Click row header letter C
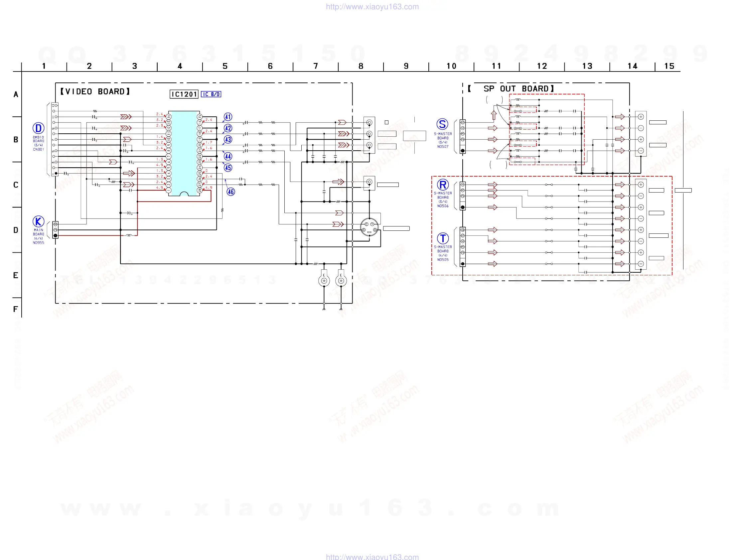This screenshot has width=745, height=560. [x=16, y=185]
